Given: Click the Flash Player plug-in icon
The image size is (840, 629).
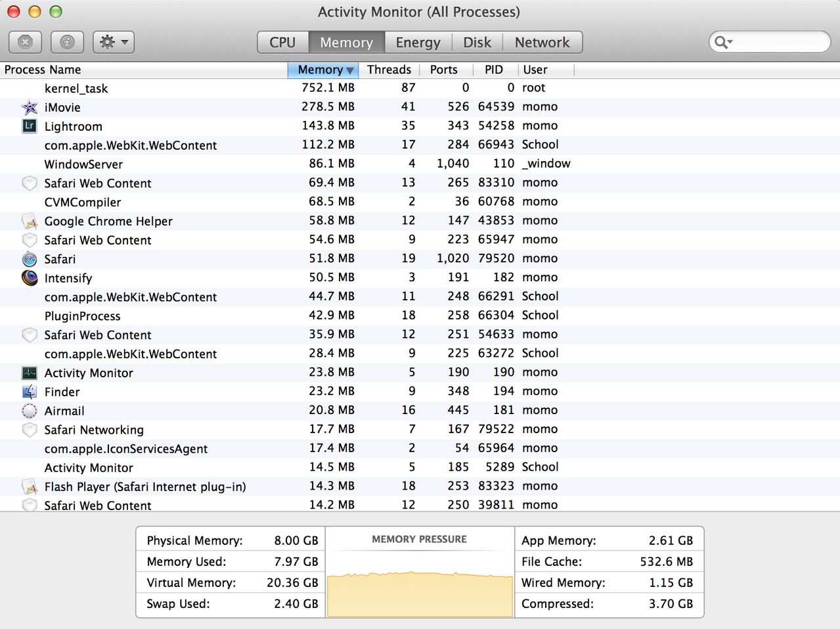Looking at the screenshot, I should 30,486.
